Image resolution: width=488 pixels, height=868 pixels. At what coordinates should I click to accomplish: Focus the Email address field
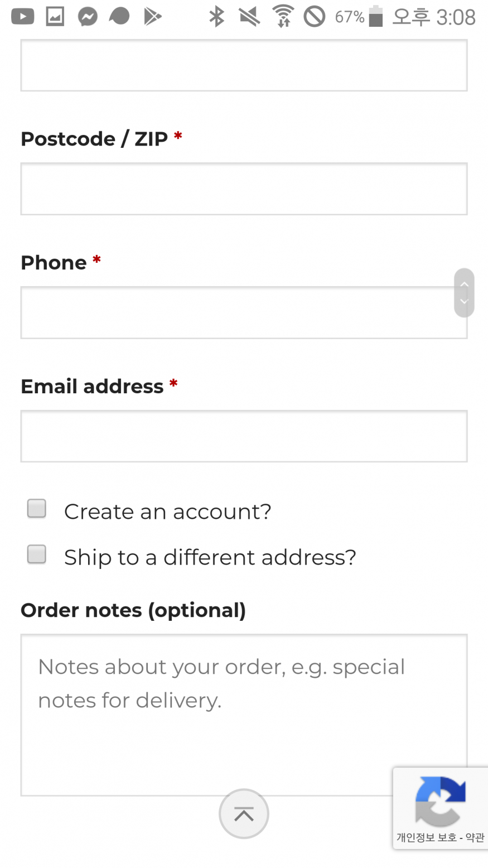pos(244,436)
